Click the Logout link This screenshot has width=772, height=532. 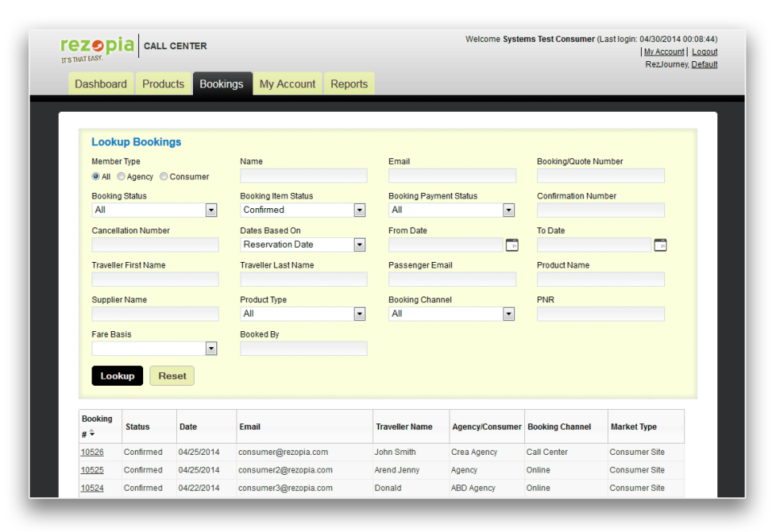(704, 51)
